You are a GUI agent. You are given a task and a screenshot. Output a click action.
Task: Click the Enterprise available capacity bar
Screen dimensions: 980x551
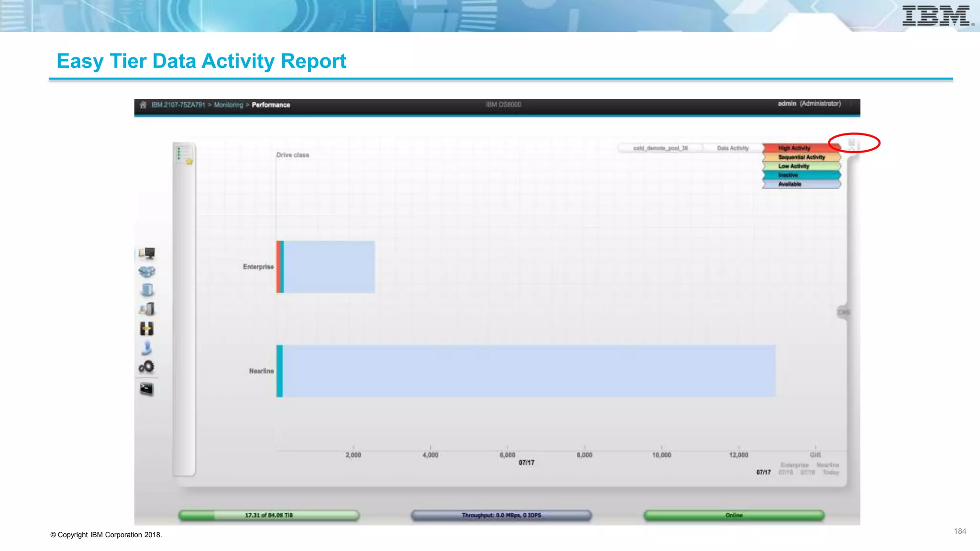329,267
